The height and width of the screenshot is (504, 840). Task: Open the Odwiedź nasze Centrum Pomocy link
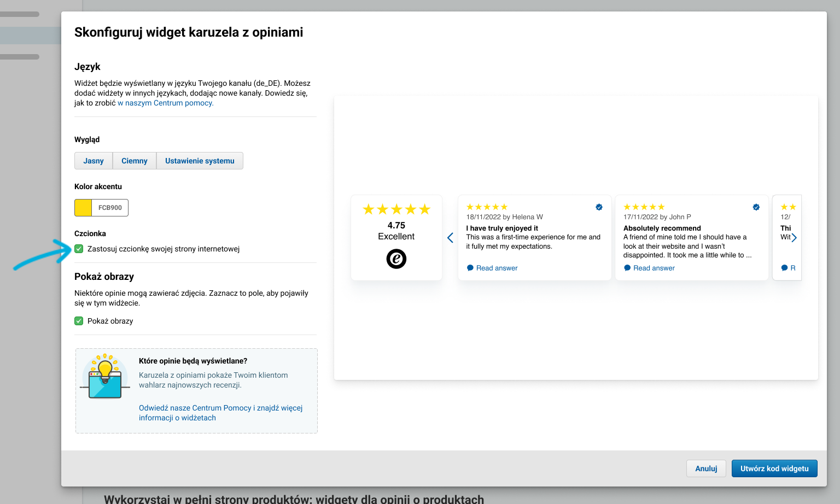point(220,413)
